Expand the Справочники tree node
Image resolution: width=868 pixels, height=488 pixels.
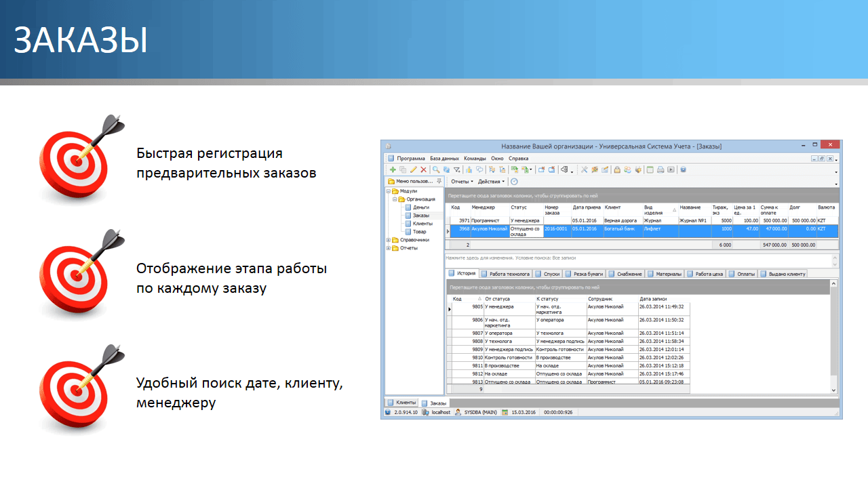click(x=389, y=240)
